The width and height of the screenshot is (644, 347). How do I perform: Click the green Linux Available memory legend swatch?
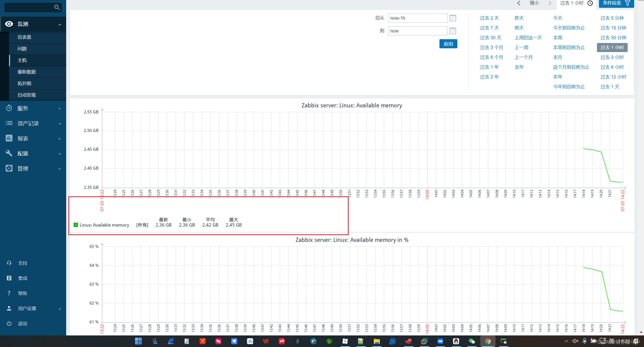point(75,225)
